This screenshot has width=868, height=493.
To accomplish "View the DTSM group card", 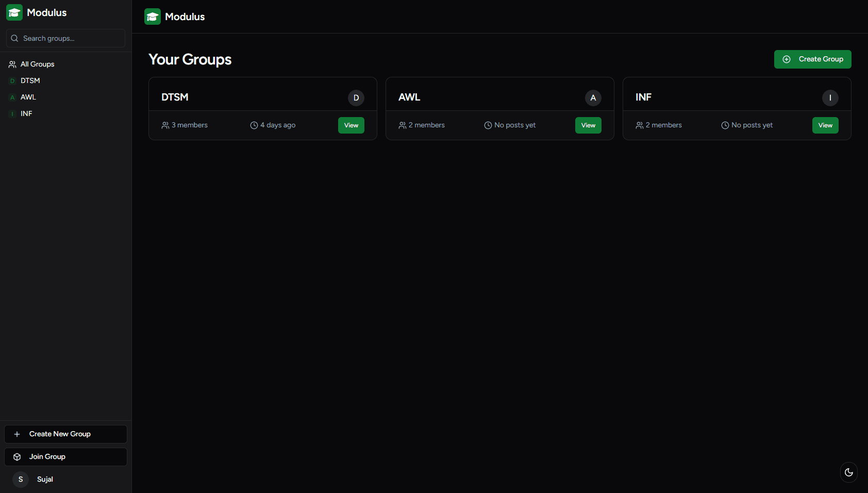I will click(351, 125).
